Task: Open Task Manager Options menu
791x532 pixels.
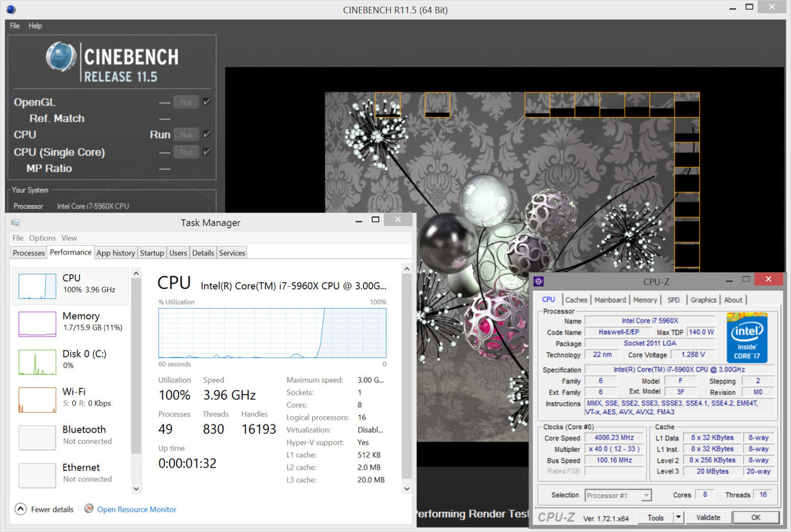Action: (x=42, y=238)
